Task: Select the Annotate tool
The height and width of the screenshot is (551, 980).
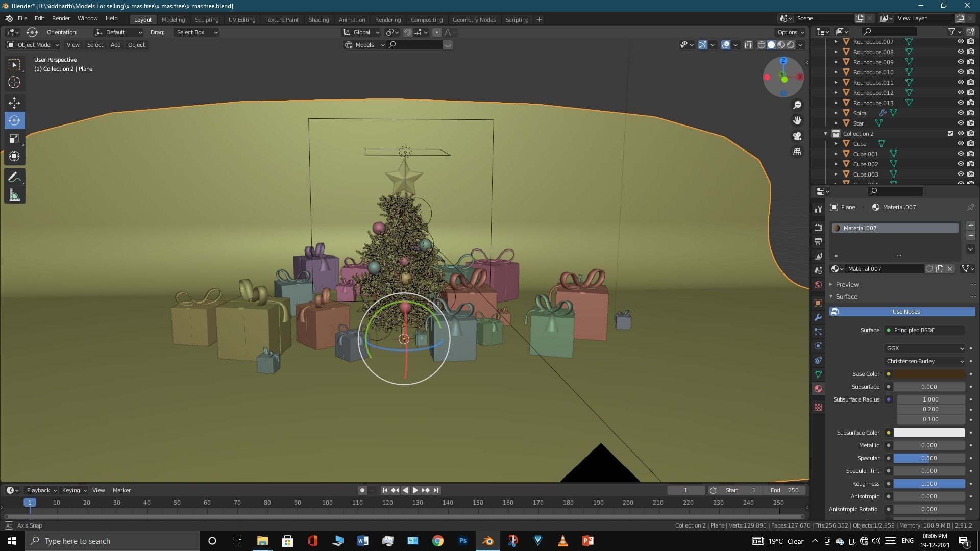Action: 14,177
